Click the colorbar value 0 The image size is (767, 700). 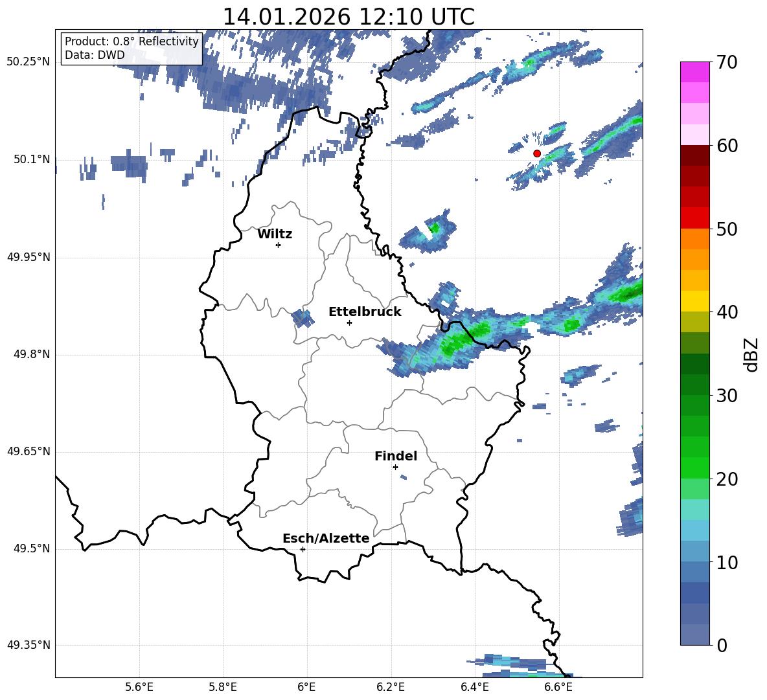click(722, 645)
